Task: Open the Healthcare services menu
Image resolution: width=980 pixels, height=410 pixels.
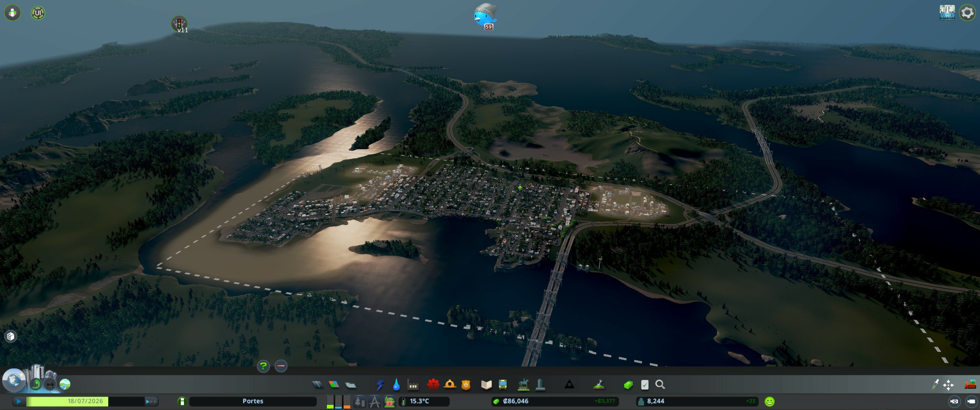Action: coord(433,385)
